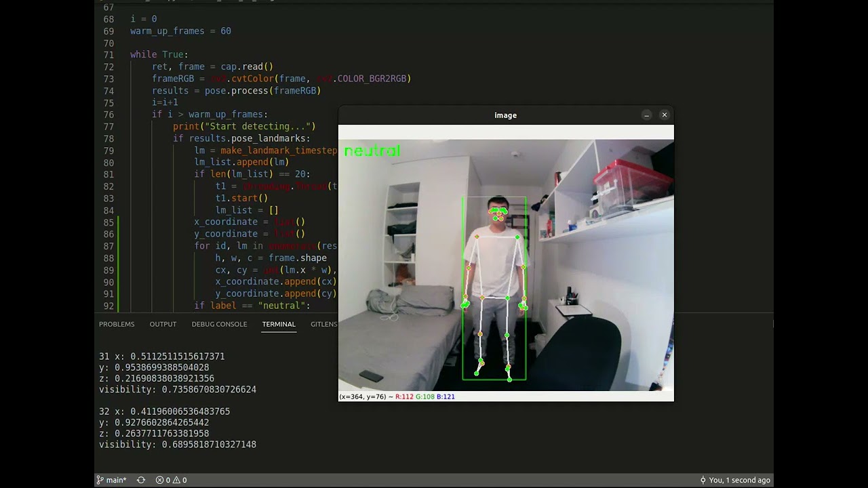This screenshot has height=488, width=868.
Task: Click line number 89 in the gutter
Action: tap(108, 270)
